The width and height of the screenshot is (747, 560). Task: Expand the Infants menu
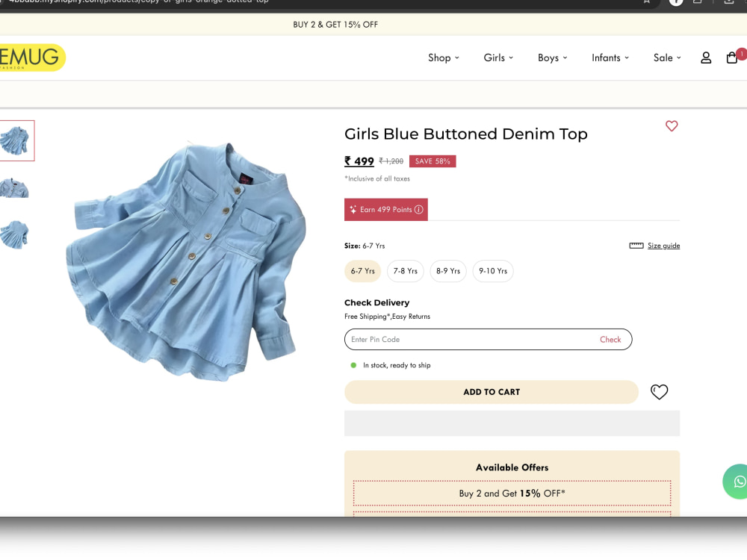click(610, 57)
